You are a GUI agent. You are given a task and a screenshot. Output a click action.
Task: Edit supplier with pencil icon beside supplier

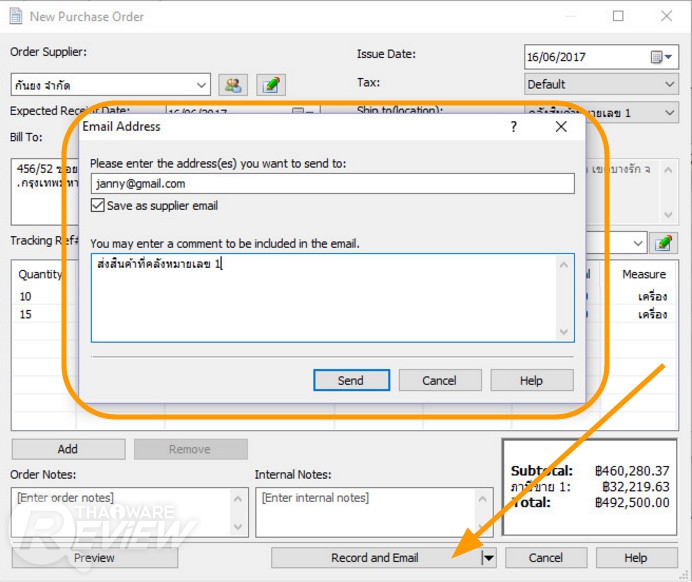pyautogui.click(x=271, y=85)
